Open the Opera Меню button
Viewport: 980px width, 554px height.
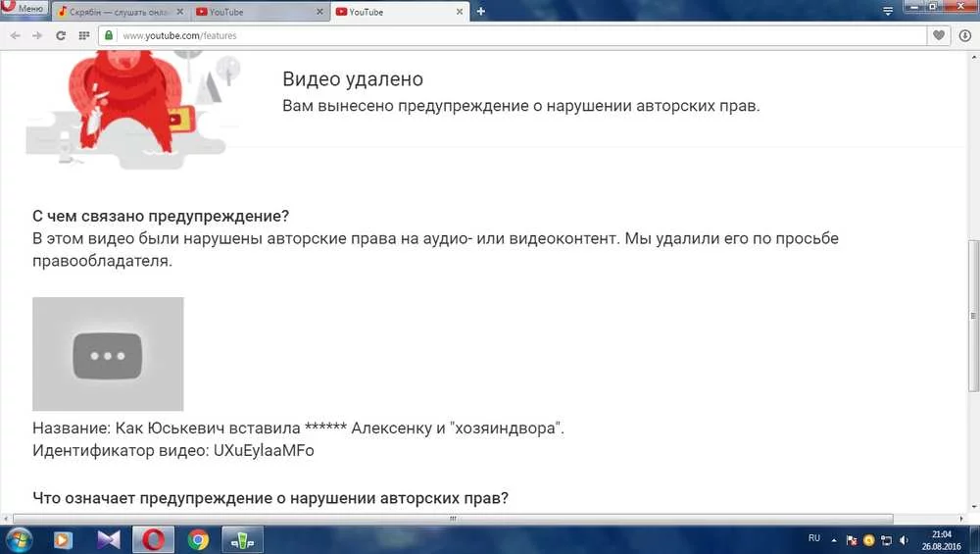pos(24,8)
